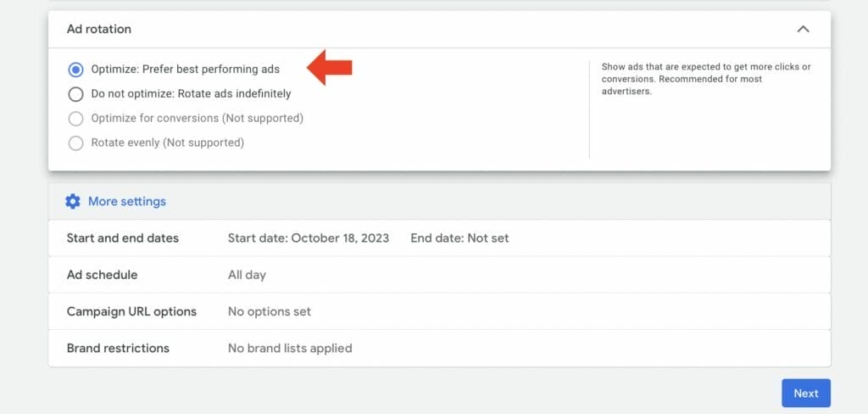Click the ad rotation help description text

[x=706, y=79]
